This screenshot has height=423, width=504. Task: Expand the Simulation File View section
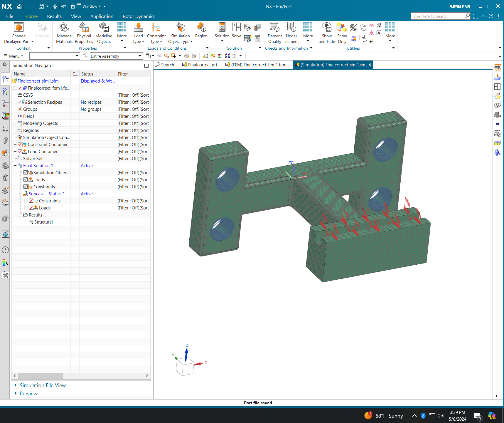click(43, 385)
